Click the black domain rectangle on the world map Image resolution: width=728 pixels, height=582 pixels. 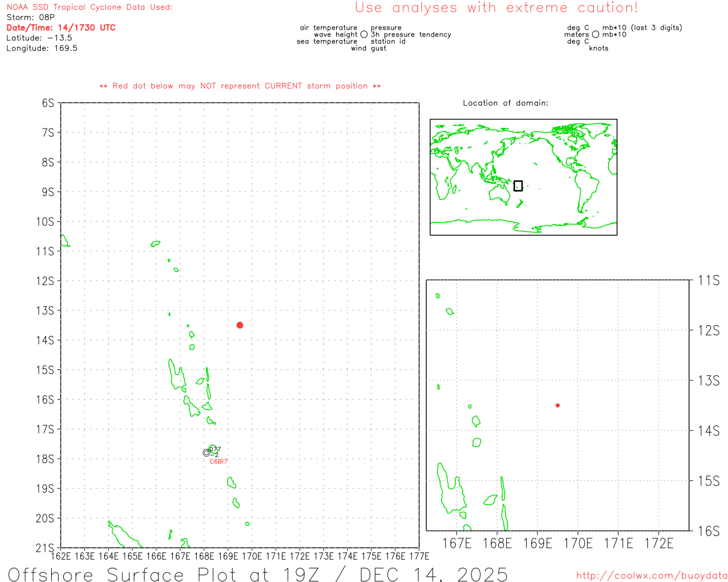click(518, 186)
